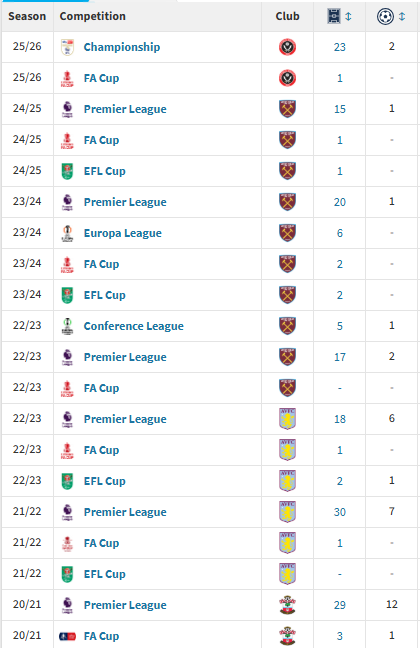Open 20/21 Premier League 29 appearances link
This screenshot has width=420, height=648.
point(340,605)
